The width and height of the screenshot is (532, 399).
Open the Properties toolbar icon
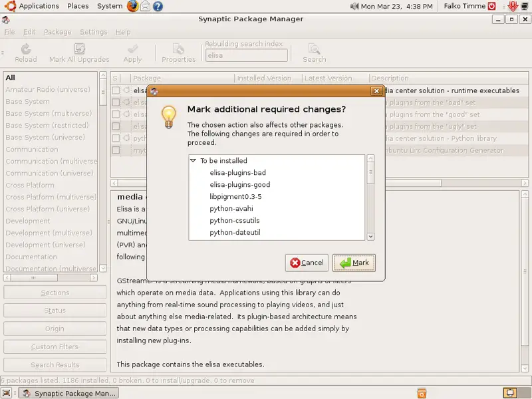pyautogui.click(x=178, y=49)
